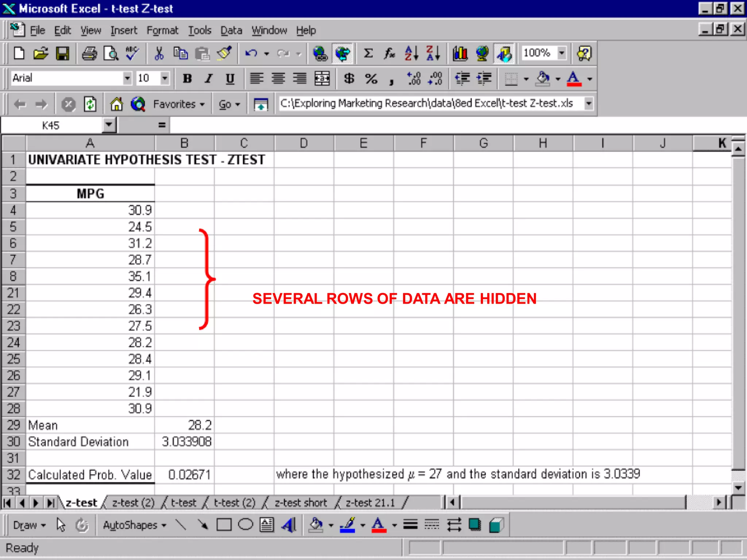Select column B header
The height and width of the screenshot is (560, 747).
point(185,143)
